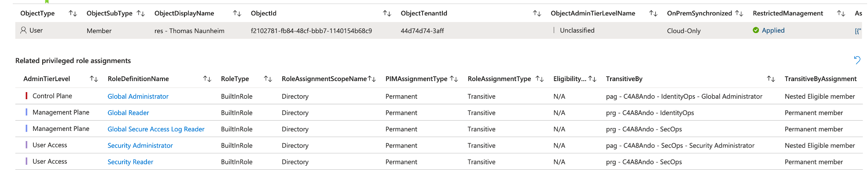Click the undo arrow icon
868x186 pixels.
(857, 60)
